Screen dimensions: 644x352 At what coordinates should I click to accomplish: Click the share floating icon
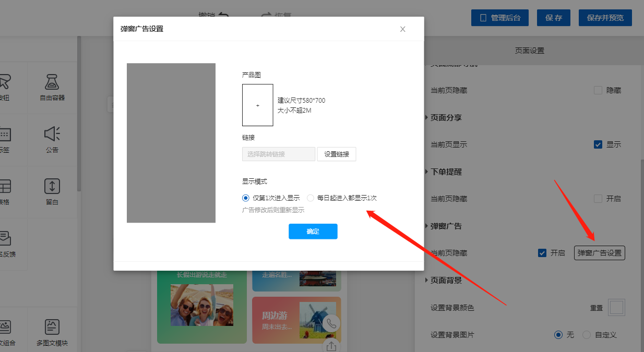click(x=331, y=346)
